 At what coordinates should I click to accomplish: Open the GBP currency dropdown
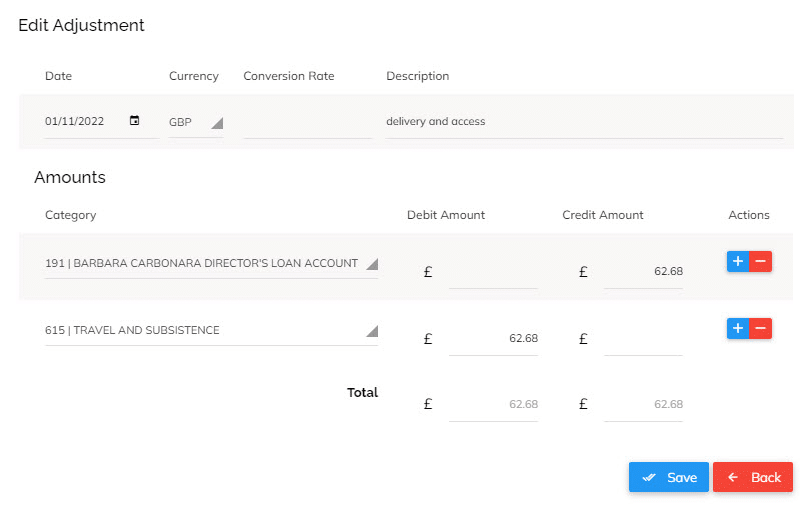pos(196,123)
